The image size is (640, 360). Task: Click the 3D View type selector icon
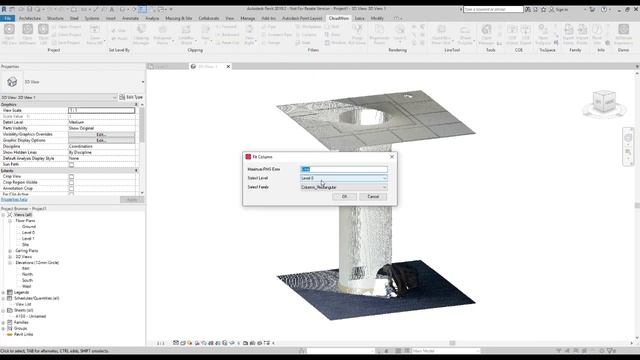tap(12, 82)
